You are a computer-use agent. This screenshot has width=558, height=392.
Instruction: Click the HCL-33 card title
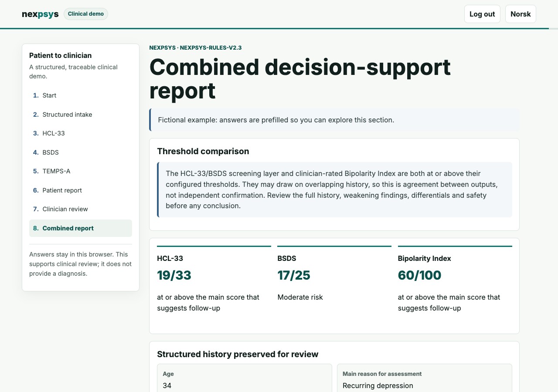click(x=170, y=258)
